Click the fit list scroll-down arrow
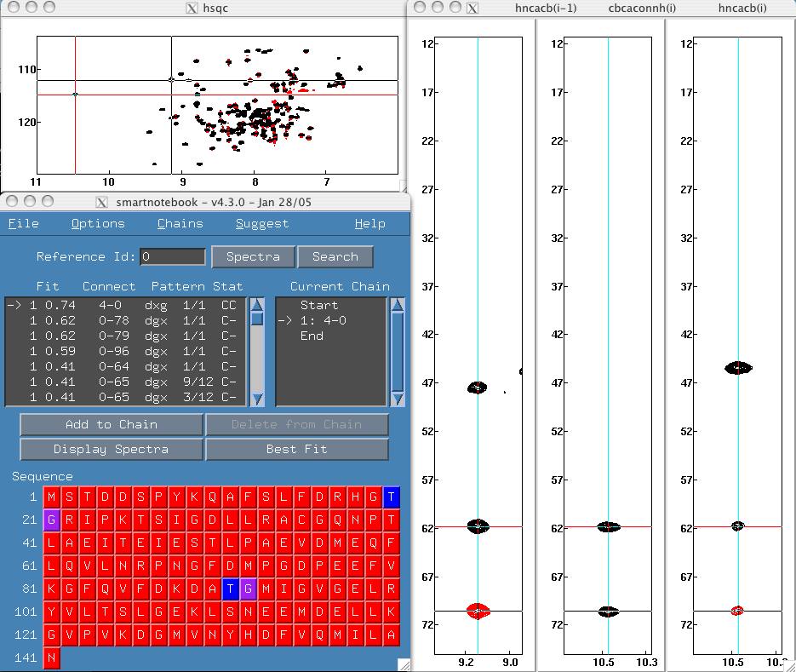The image size is (796, 672). pyautogui.click(x=257, y=399)
